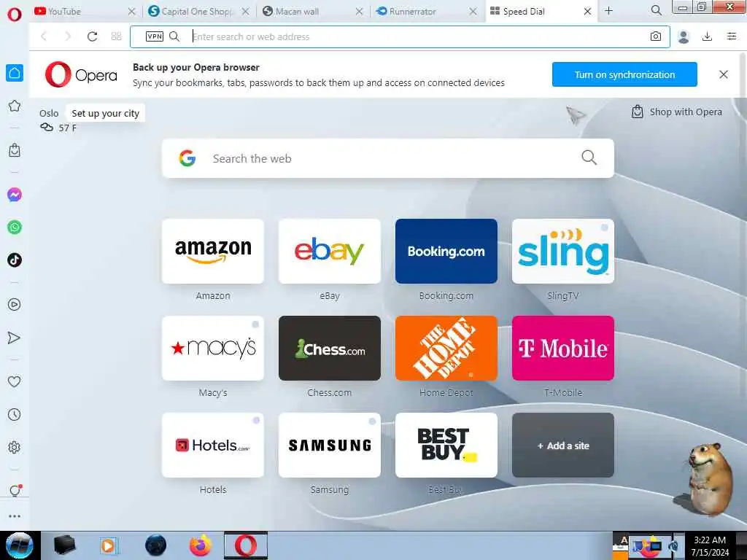Click the back navigation arrow

click(44, 36)
